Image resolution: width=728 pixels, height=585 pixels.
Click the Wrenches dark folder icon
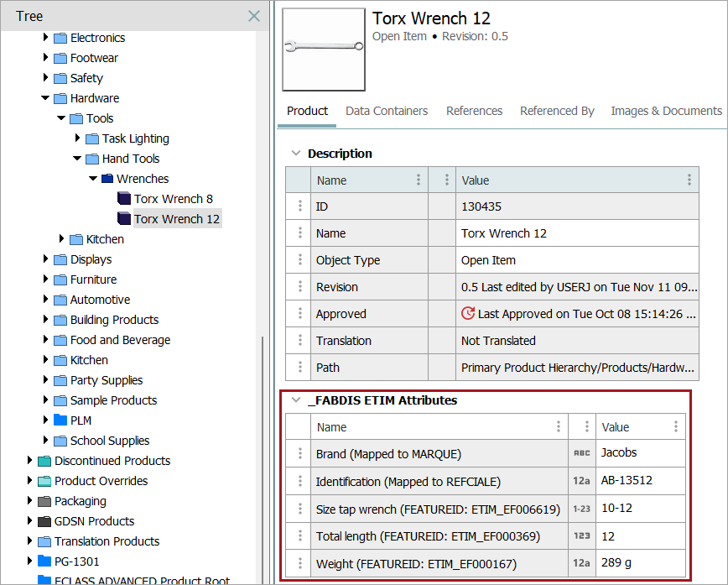click(107, 179)
